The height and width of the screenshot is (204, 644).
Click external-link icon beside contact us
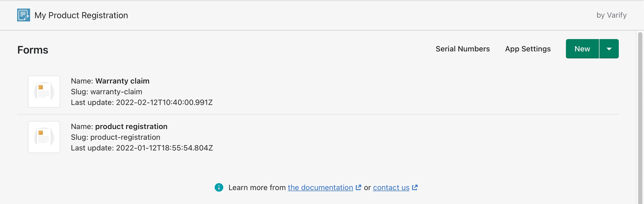pos(415,188)
